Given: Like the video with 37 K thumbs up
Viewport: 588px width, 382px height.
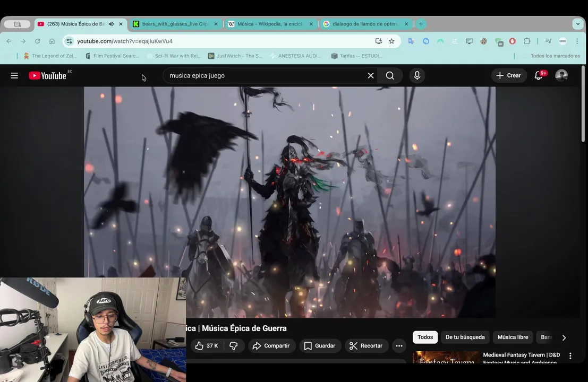Looking at the screenshot, I should [207, 346].
